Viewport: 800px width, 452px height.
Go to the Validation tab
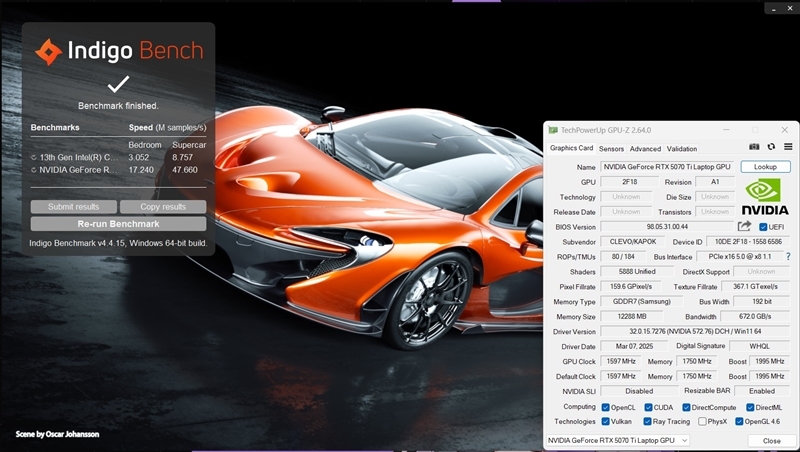pyautogui.click(x=682, y=149)
